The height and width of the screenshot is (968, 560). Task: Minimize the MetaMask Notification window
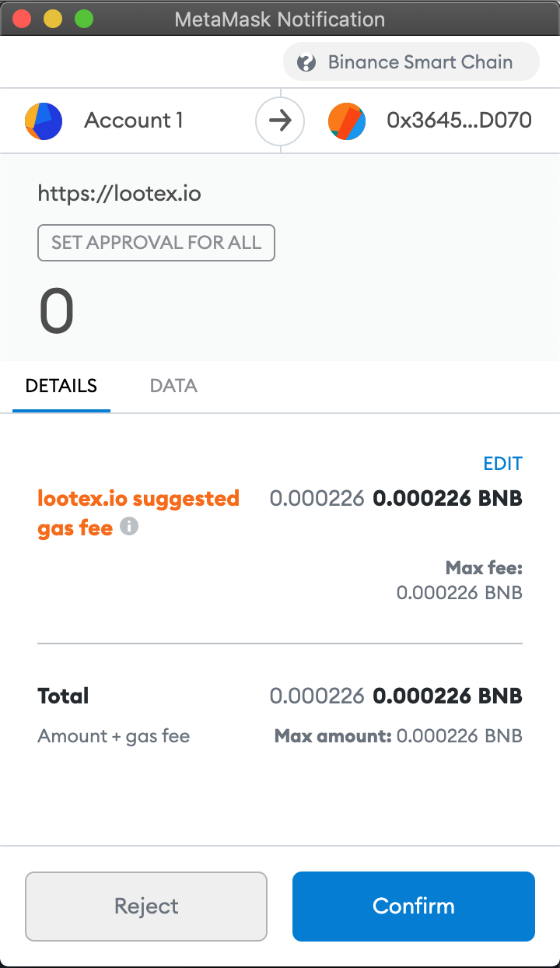[53, 19]
